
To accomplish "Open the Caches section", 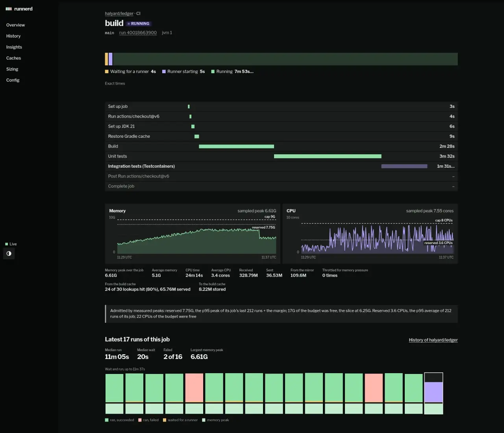I will pyautogui.click(x=13, y=58).
